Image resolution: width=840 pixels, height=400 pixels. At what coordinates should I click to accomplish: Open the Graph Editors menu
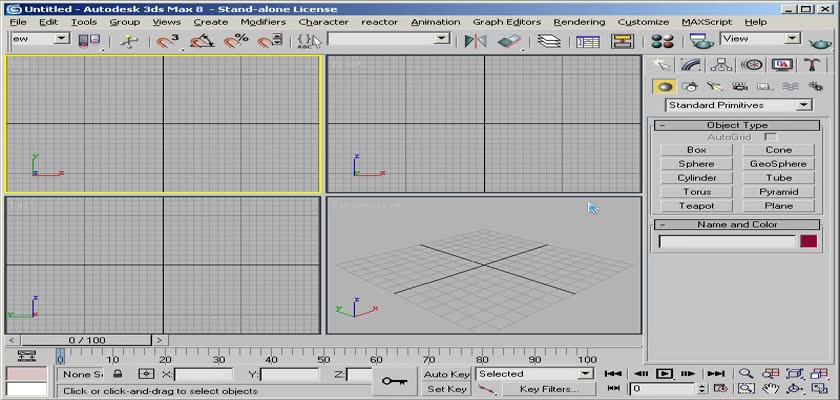click(x=507, y=22)
